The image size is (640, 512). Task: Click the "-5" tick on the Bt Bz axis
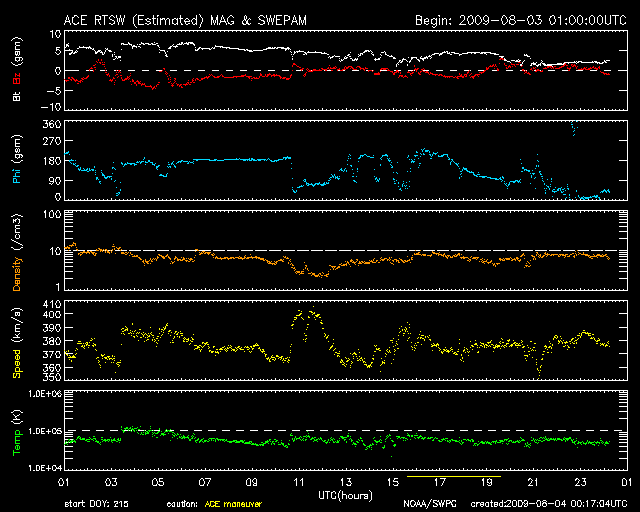54,90
